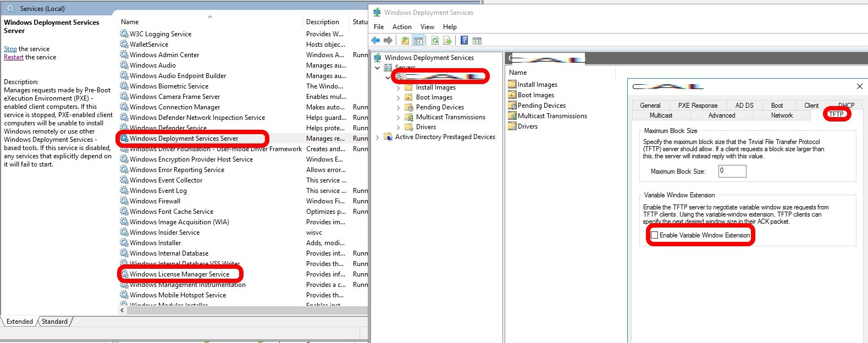Click the Refresh toolbar icon
Screen dimensions: 868x343
pyautogui.click(x=435, y=41)
